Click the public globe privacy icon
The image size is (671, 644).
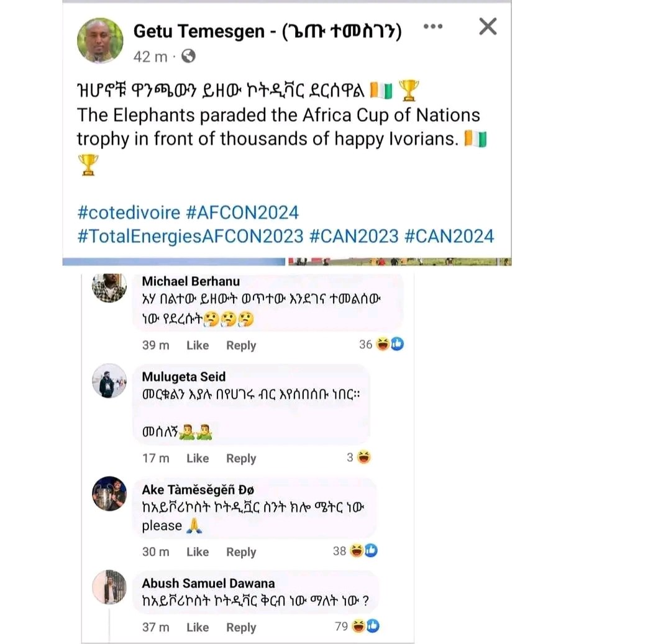[x=188, y=56]
